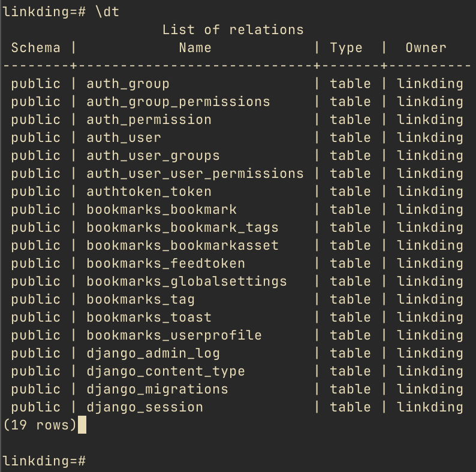Click the \dt command text

coord(107,12)
